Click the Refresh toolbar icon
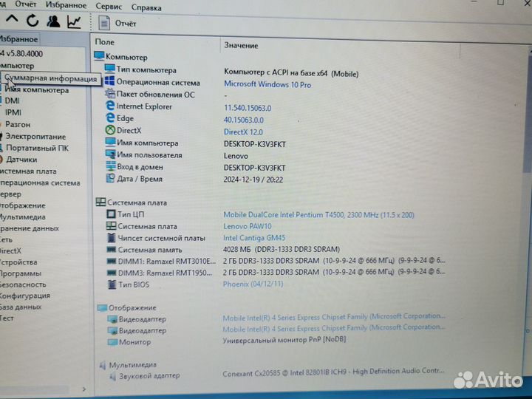The width and height of the screenshot is (532, 399). point(33,21)
